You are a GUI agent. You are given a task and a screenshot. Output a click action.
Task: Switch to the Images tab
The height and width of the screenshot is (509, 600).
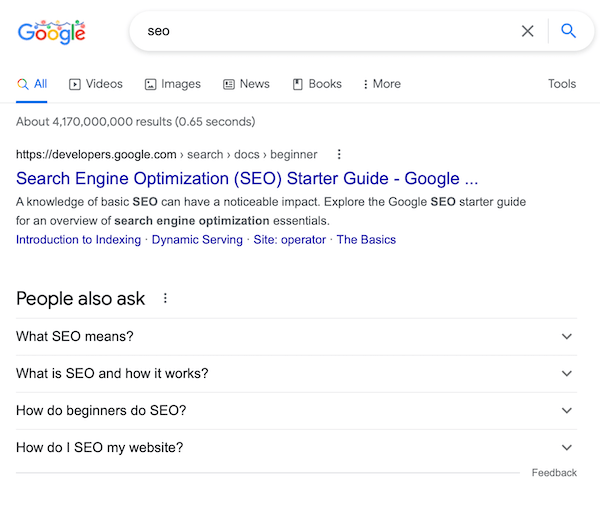173,84
